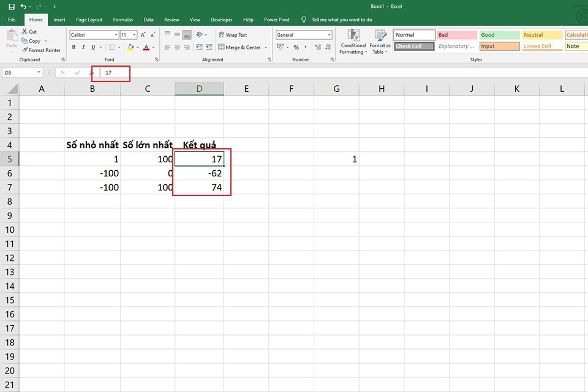
Task: Click the yellow fill color icon
Action: tap(130, 47)
